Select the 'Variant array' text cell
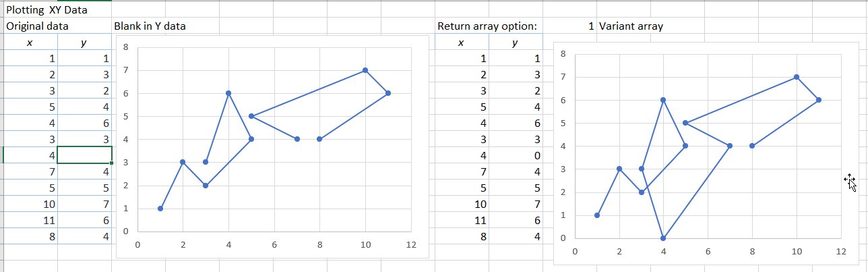Image resolution: width=868 pixels, height=272 pixels. point(631,26)
